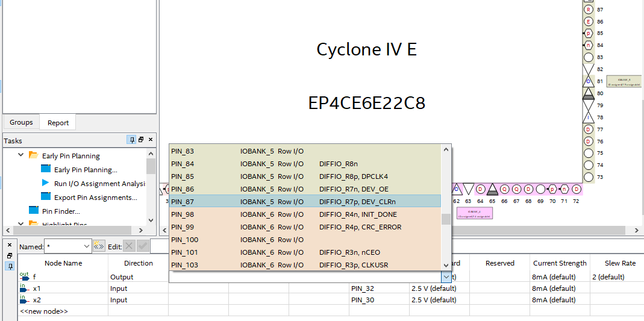Screen dimensions: 644x321
Task: Click the PIN_32 location cell
Action: click(x=379, y=288)
